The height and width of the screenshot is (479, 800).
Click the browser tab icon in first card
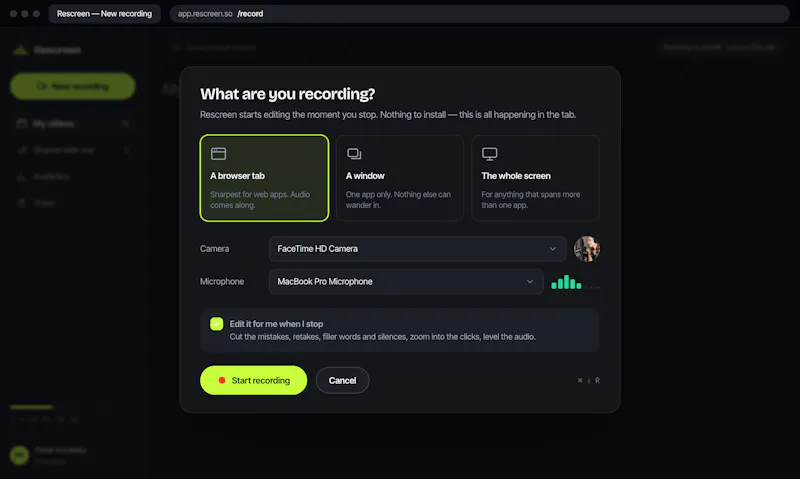[x=218, y=154]
